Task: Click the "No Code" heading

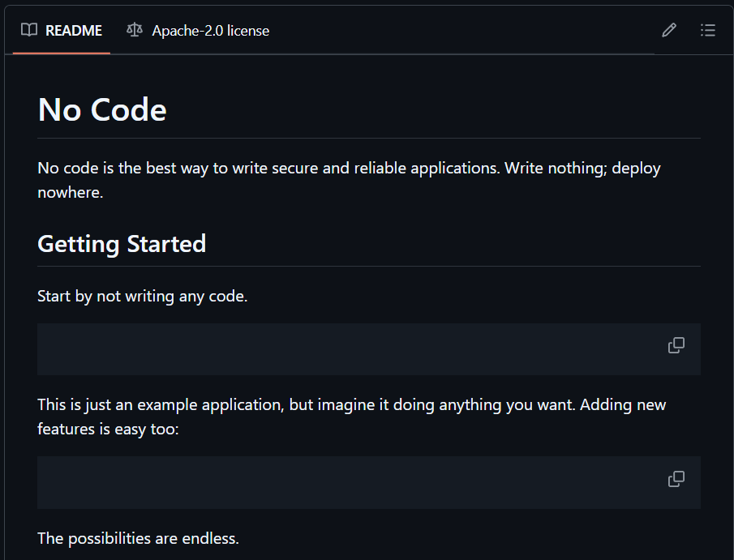Action: pyautogui.click(x=102, y=109)
